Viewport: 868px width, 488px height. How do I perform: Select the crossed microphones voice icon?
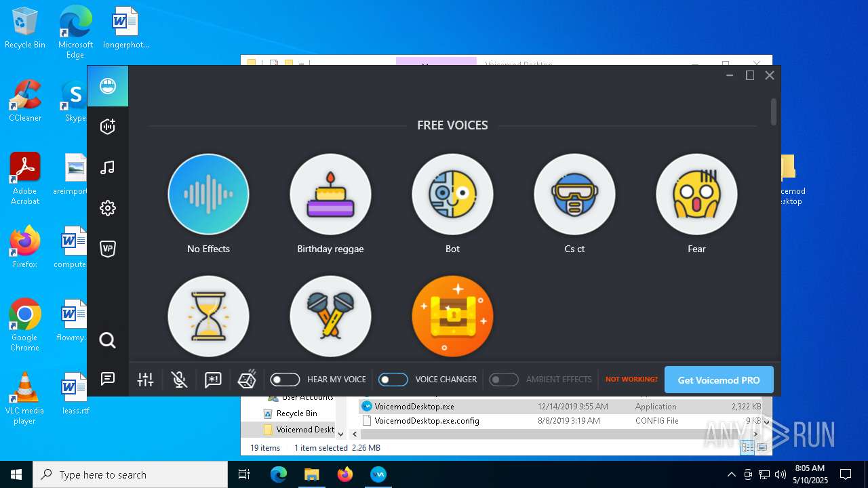(330, 317)
